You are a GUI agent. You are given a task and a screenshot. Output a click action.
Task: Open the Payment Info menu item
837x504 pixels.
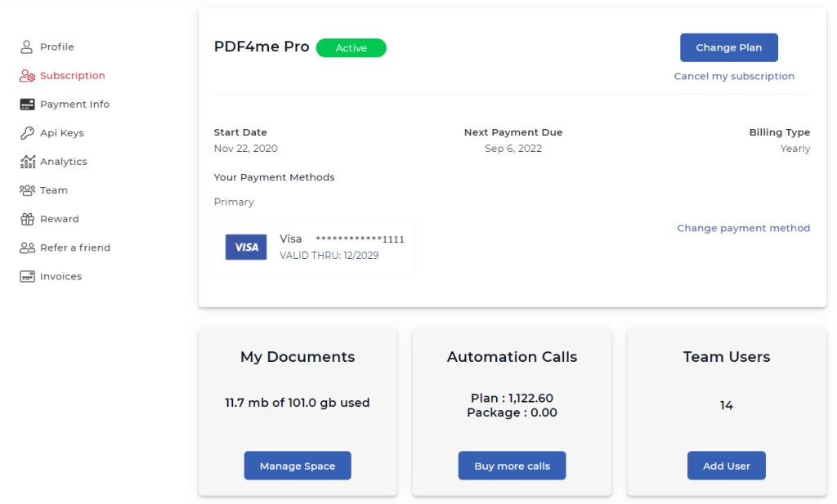click(74, 105)
